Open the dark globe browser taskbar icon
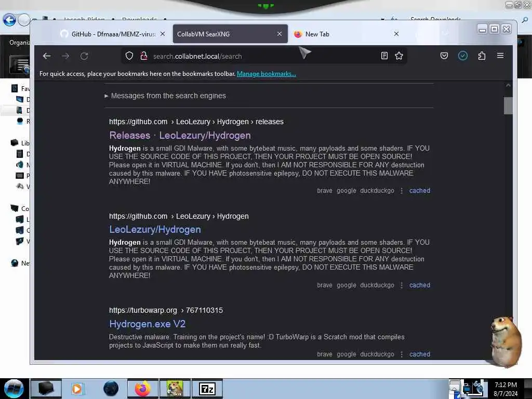This screenshot has height=399, width=532. coord(111,389)
